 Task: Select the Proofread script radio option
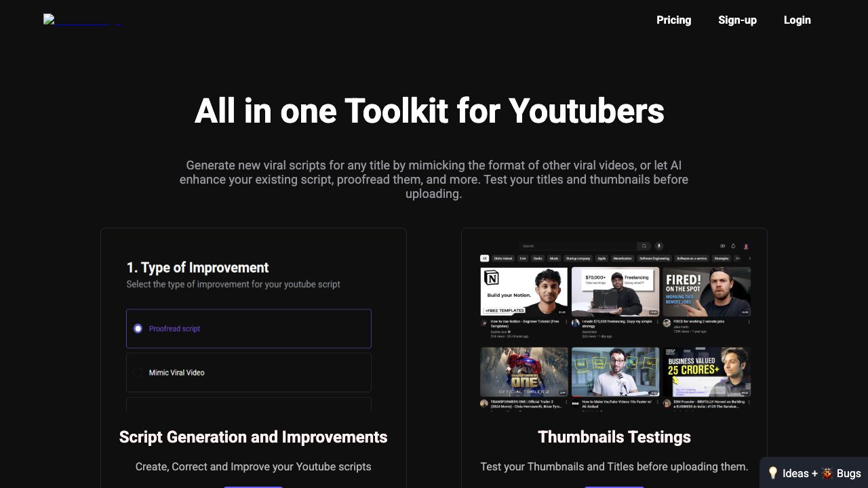(138, 329)
